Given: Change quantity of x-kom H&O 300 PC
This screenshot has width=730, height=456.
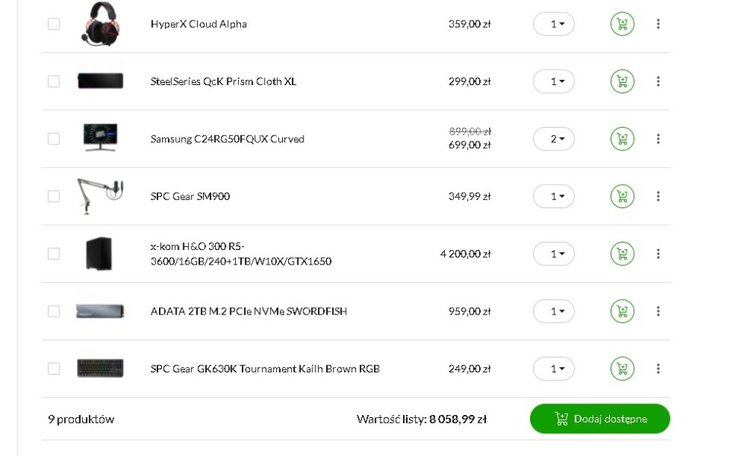Looking at the screenshot, I should (554, 254).
